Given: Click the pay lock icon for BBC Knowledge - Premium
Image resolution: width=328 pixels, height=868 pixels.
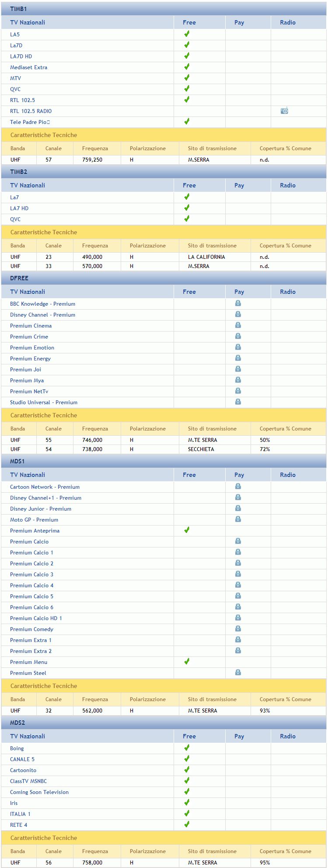Looking at the screenshot, I should [238, 303].
